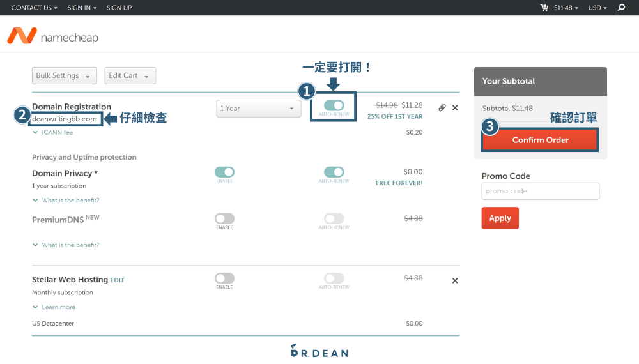Click EDIT next to Stellar Web Hosting
The width and height of the screenshot is (639, 364).
pyautogui.click(x=118, y=280)
